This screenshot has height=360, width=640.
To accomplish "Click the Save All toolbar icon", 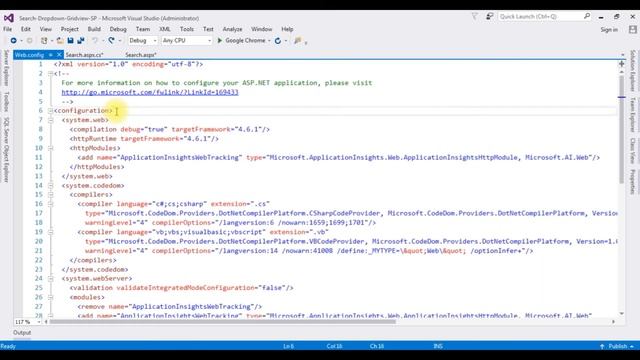I will point(81,40).
